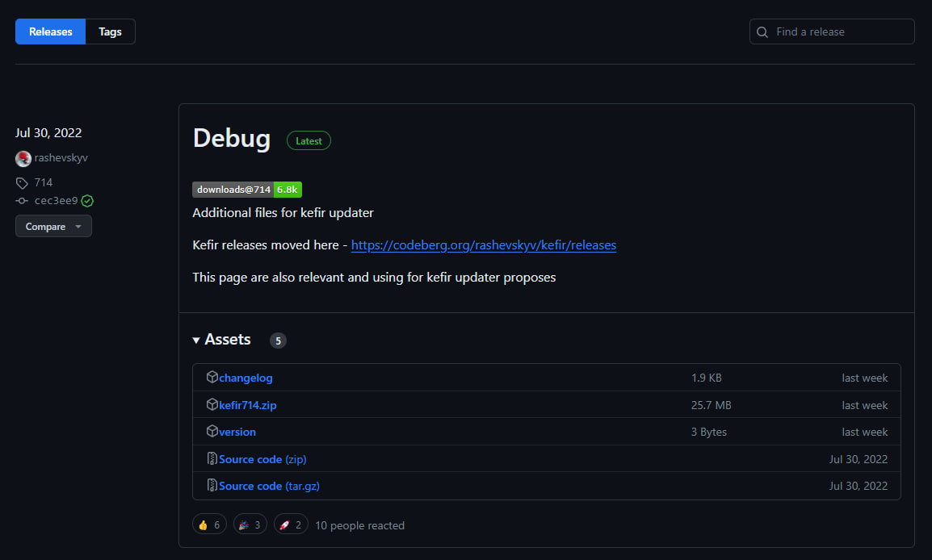Viewport: 932px width, 560px height.
Task: Switch to the Tags tab
Action: (110, 32)
